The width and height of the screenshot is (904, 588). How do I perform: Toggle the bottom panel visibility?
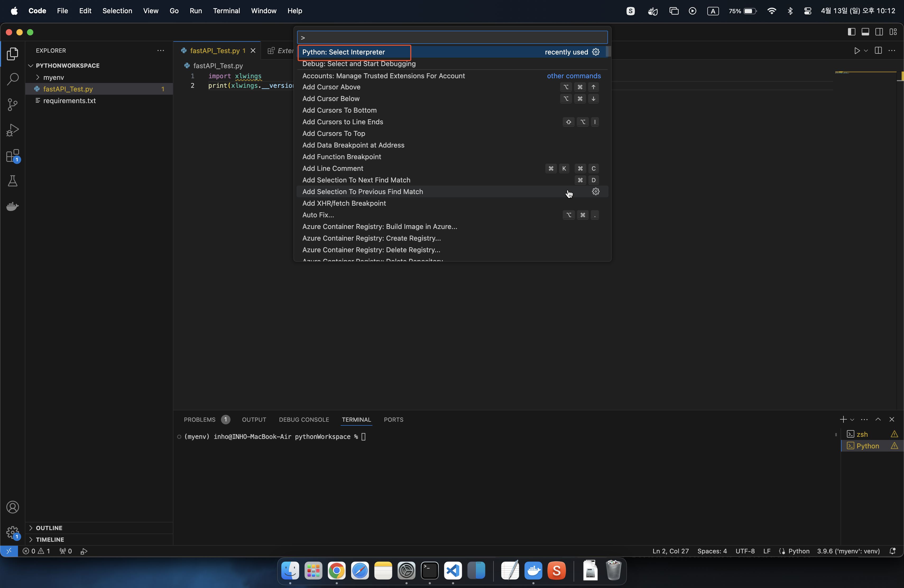[x=865, y=32]
